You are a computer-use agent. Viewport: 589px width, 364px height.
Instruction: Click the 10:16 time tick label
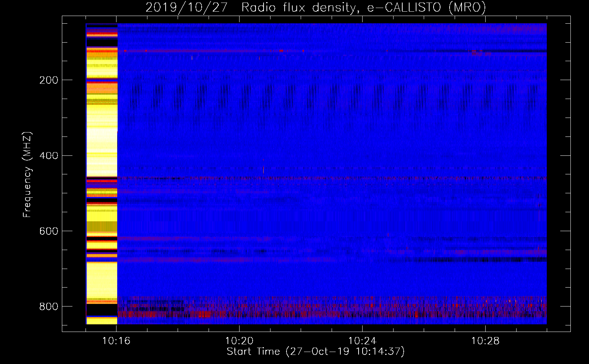pos(116,341)
